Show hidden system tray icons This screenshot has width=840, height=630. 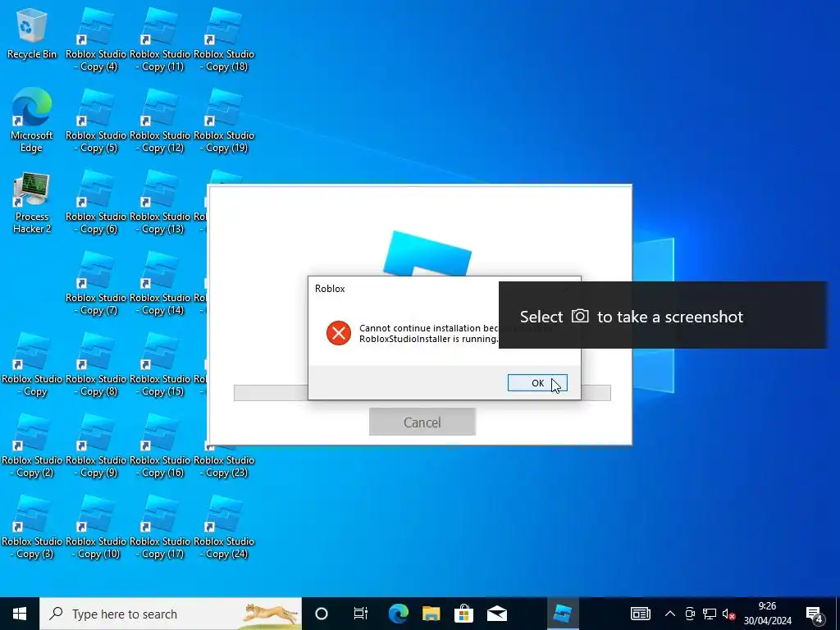(669, 614)
